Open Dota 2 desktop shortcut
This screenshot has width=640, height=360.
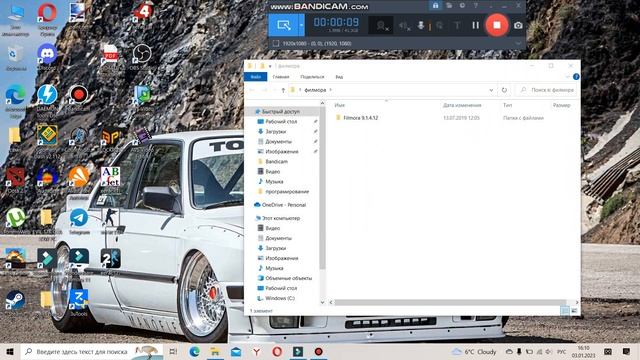click(x=16, y=180)
